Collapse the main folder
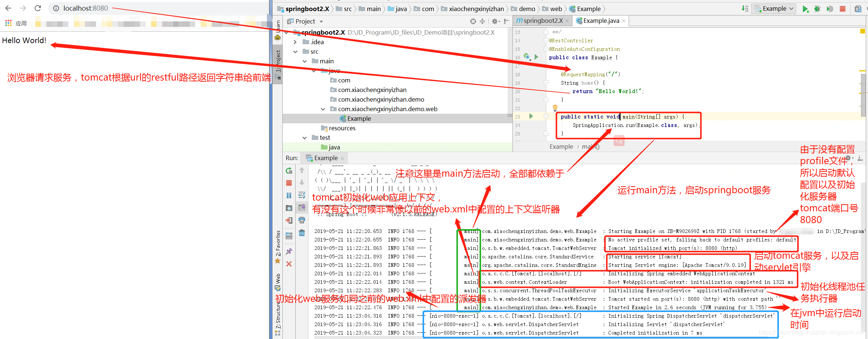This screenshot has width=868, height=339. coord(304,61)
